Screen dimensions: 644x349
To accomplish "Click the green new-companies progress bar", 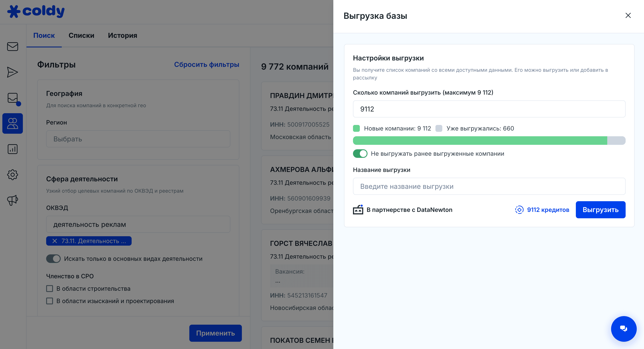I will (480, 140).
